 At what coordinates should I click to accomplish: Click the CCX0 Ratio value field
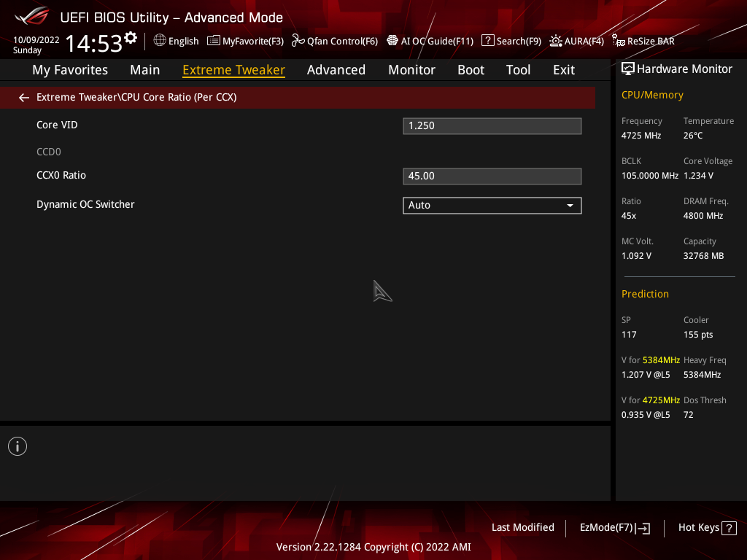[x=492, y=176]
